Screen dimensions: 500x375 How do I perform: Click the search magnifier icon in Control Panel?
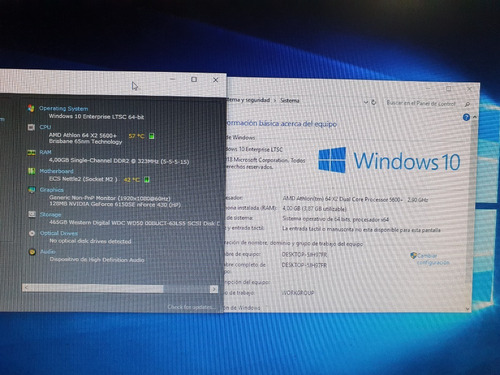pyautogui.click(x=467, y=104)
